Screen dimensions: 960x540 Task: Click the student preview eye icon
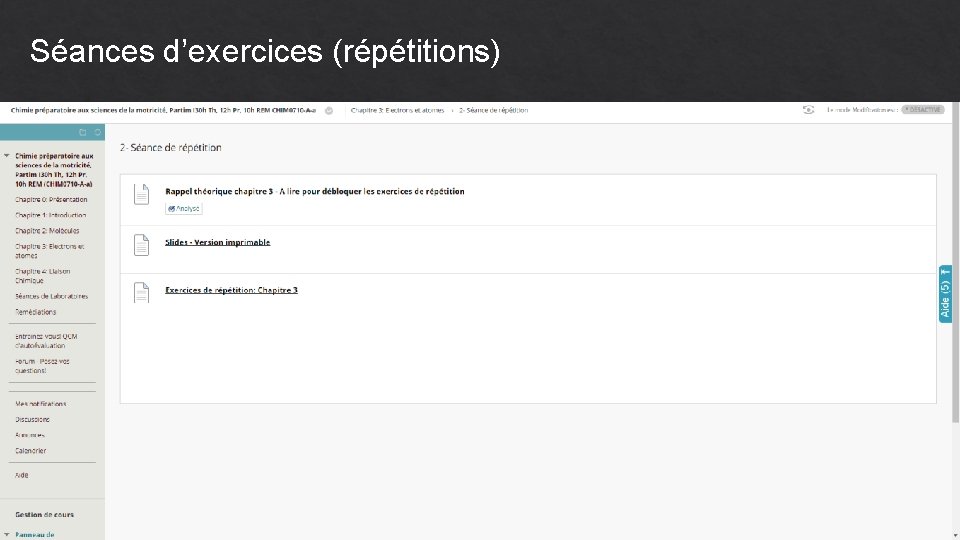click(808, 110)
